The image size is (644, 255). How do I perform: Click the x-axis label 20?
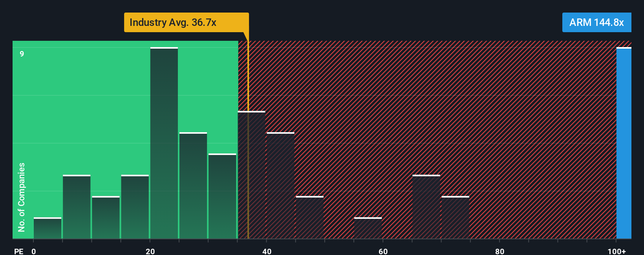[x=150, y=251]
